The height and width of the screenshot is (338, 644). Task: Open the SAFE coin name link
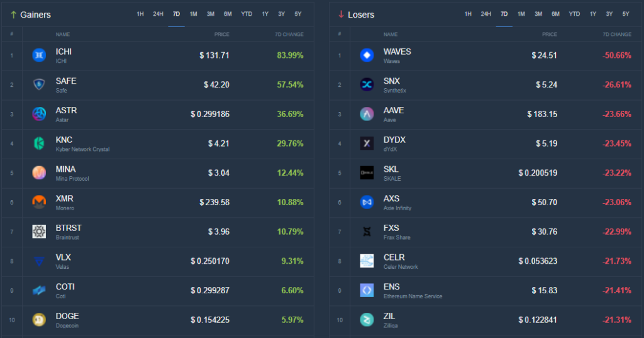pyautogui.click(x=66, y=81)
